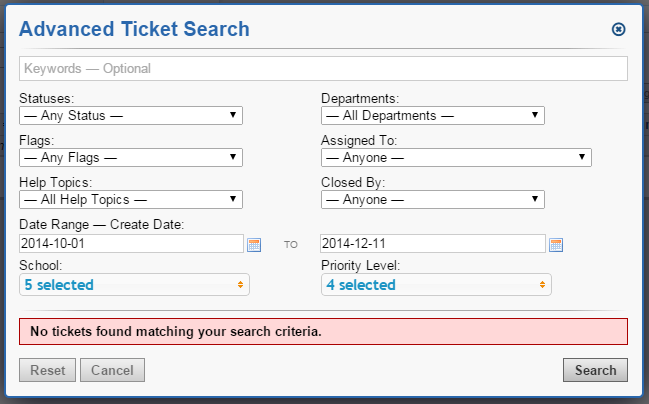The width and height of the screenshot is (649, 404).
Task: Open the Flags dropdown
Action: coord(131,157)
